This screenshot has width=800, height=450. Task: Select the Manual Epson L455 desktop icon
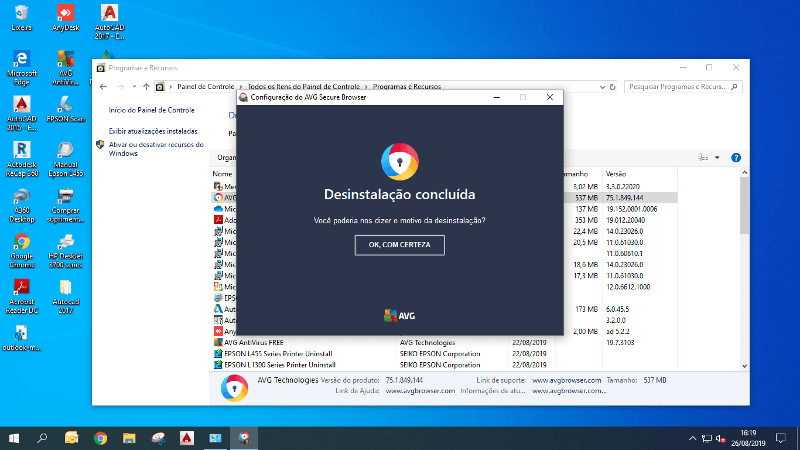(x=65, y=159)
